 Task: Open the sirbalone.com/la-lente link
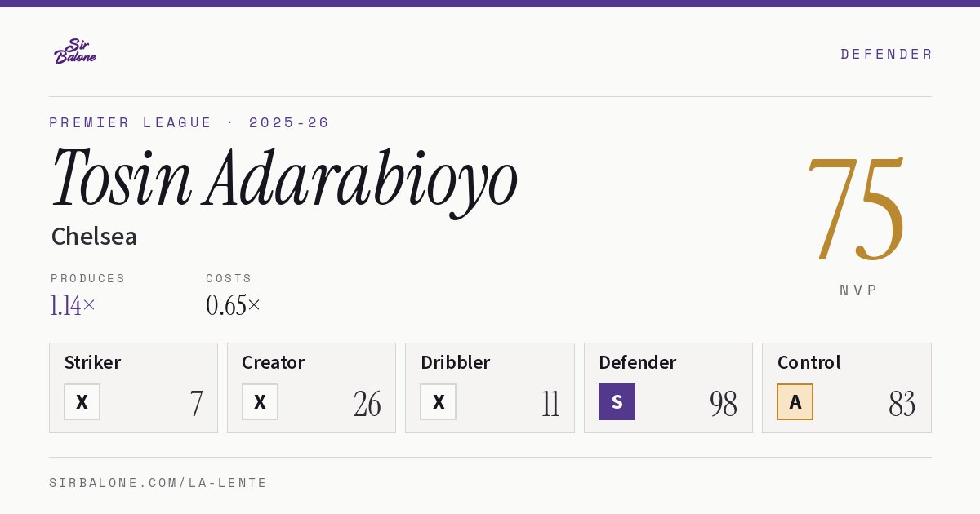pos(158,483)
